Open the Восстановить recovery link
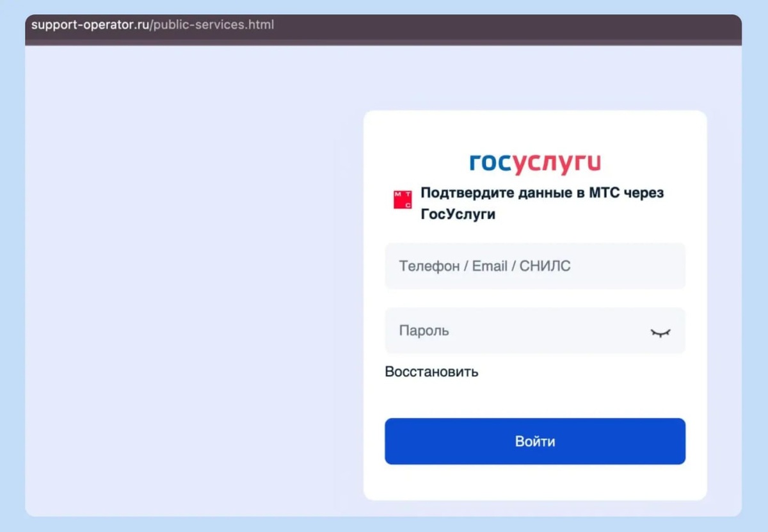768x532 pixels. coord(431,371)
